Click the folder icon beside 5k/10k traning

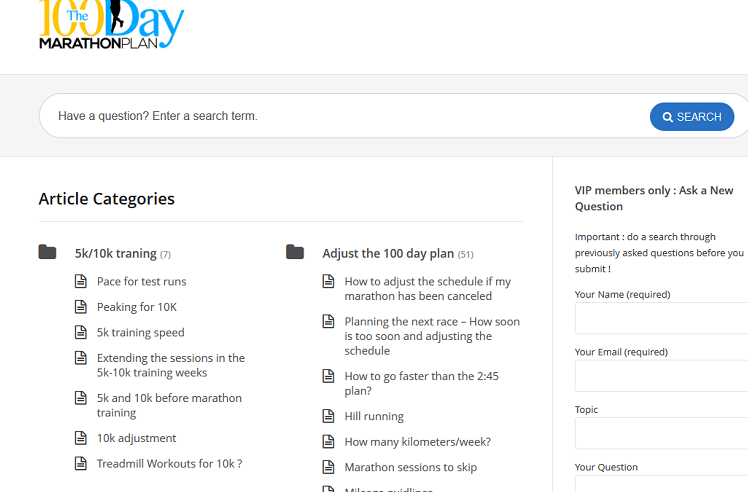point(47,252)
